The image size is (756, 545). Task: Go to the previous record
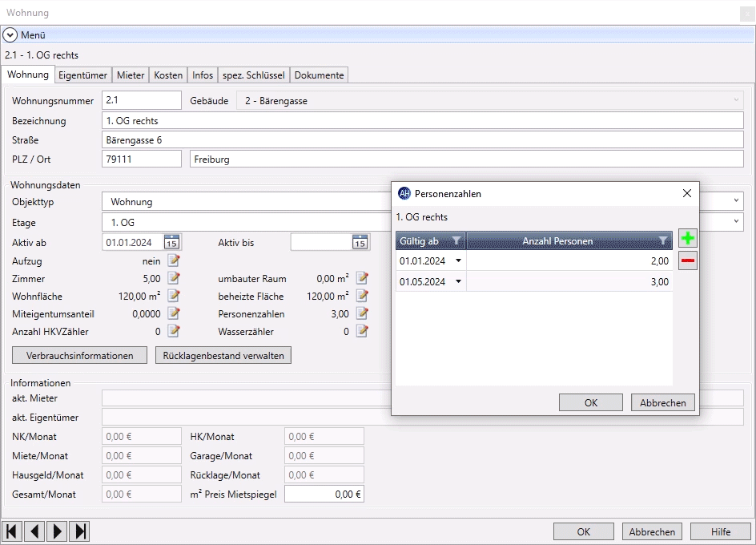34,531
